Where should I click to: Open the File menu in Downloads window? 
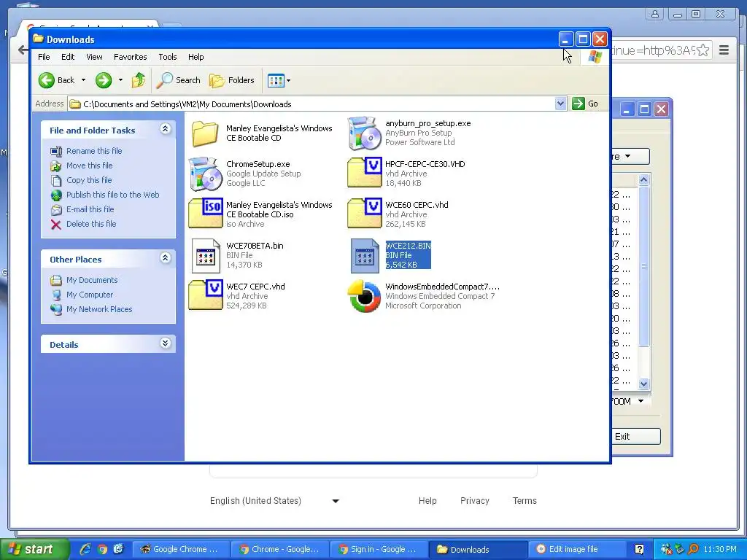[44, 57]
